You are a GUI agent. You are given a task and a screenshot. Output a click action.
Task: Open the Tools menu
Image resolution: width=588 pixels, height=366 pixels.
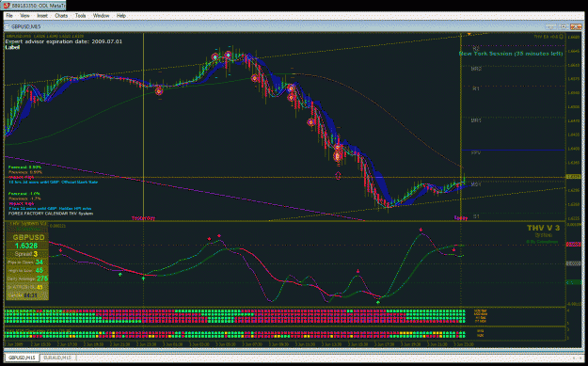pyautogui.click(x=80, y=16)
